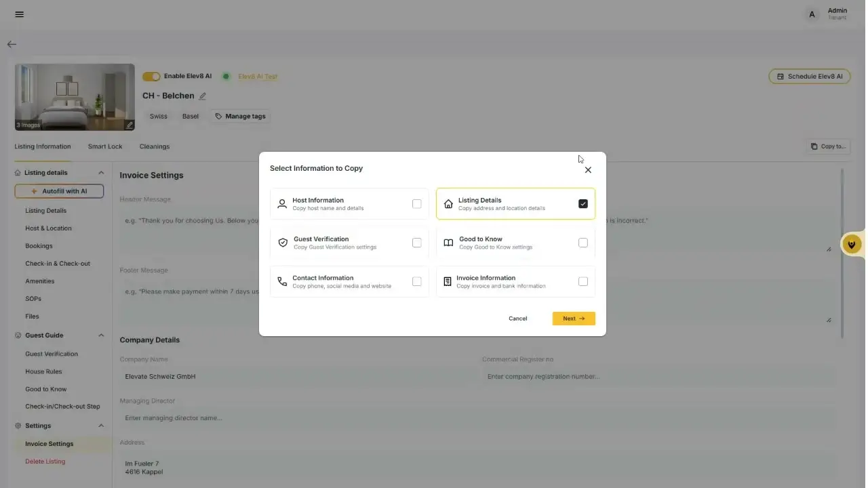Close the Select Information dialog
The image size is (868, 488).
click(588, 170)
